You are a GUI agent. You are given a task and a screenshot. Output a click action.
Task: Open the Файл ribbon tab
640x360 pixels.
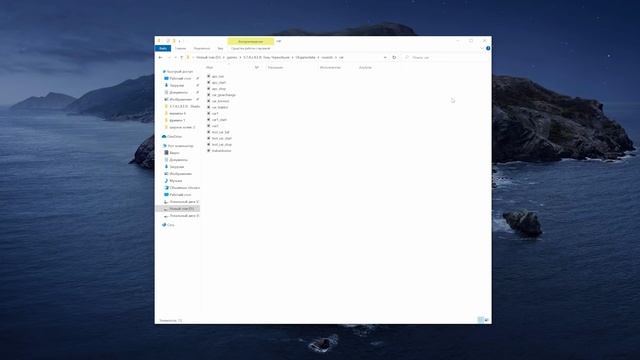(163, 48)
